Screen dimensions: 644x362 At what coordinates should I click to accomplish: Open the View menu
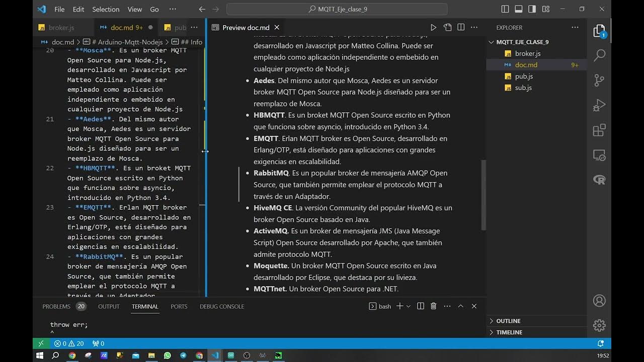135,9
